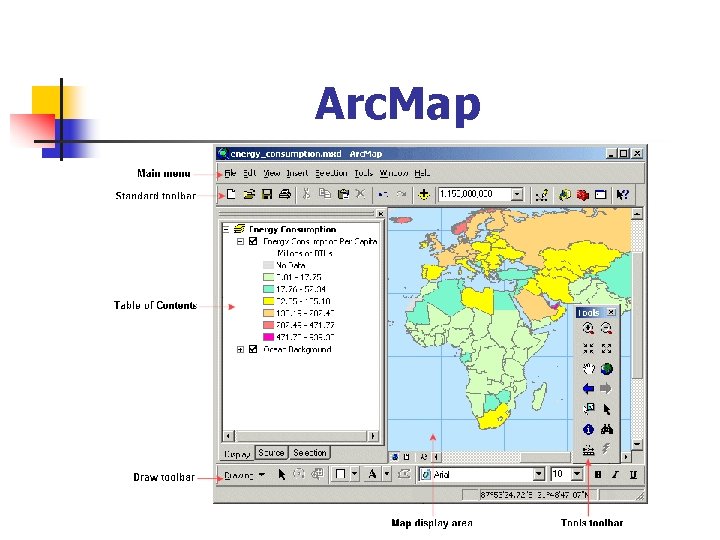
Task: Select the New Rectangle drawing tool
Action: [x=340, y=474]
